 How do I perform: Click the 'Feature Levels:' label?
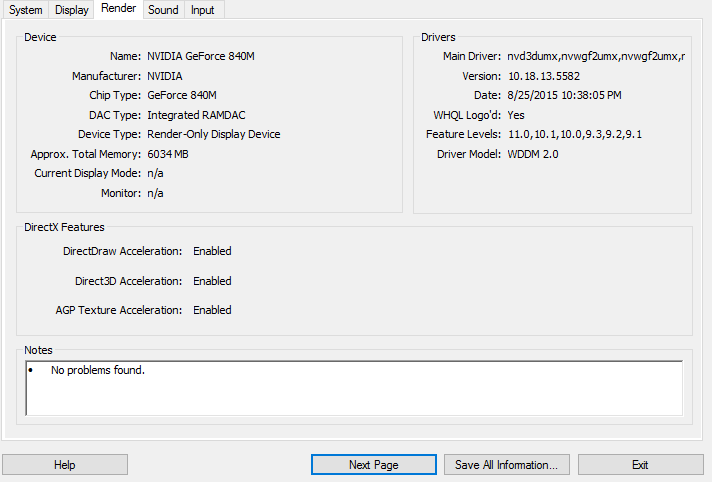tap(463, 134)
